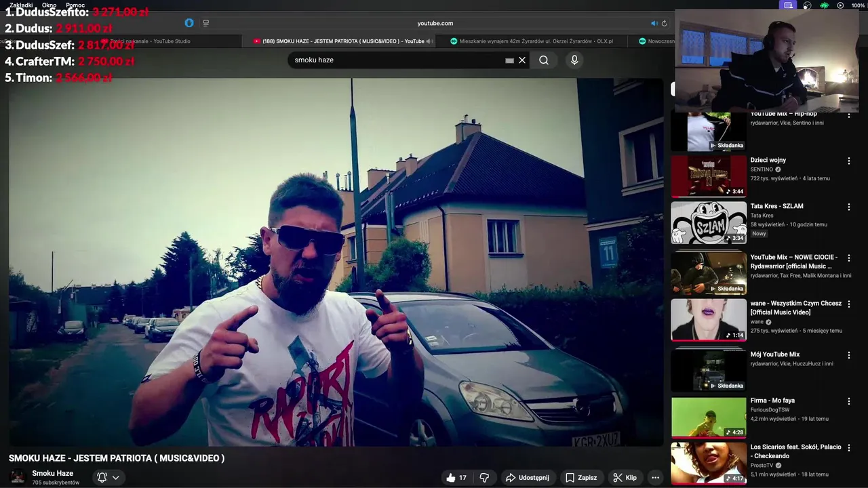868x488 pixels.
Task: Open Firma - Mo faya thumbnail
Action: click(709, 418)
